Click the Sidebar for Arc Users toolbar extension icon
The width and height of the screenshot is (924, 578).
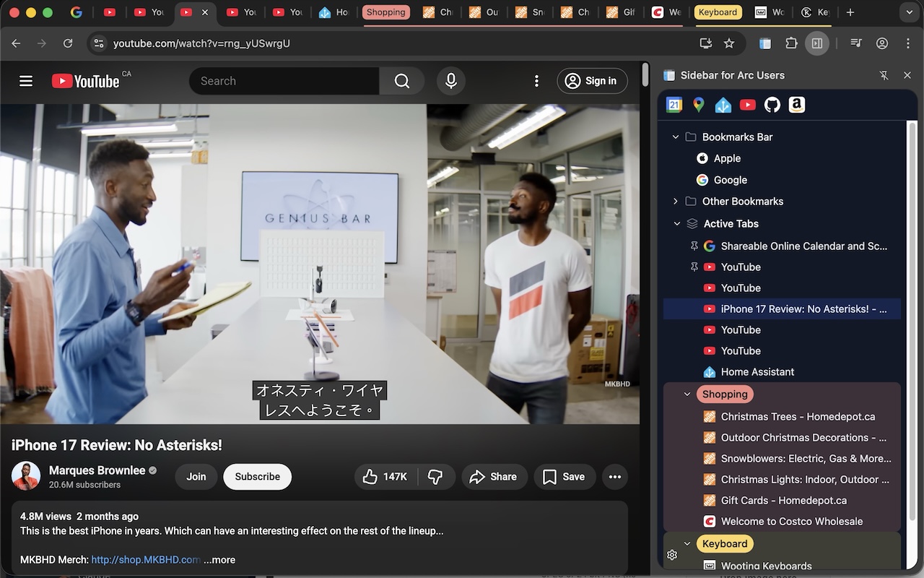tap(765, 43)
